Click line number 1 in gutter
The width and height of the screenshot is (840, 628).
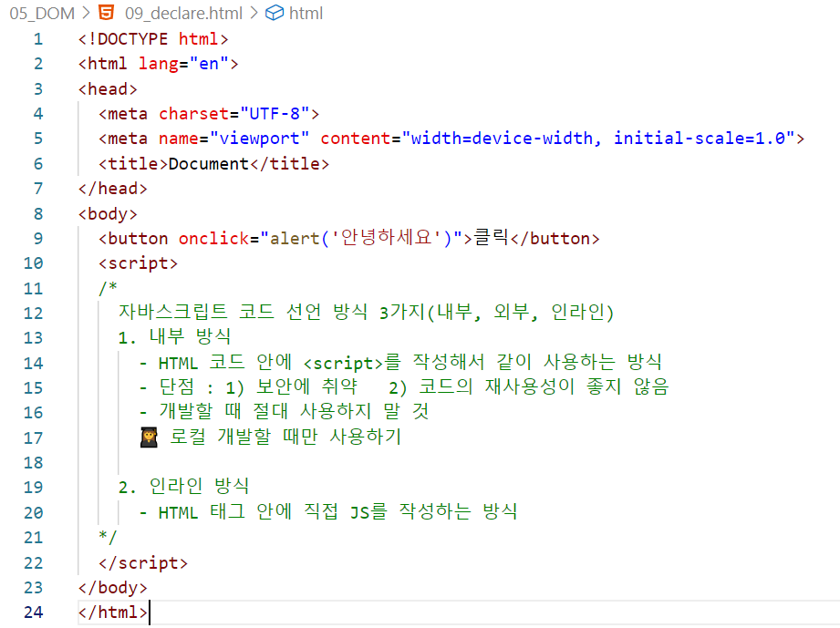pos(38,39)
